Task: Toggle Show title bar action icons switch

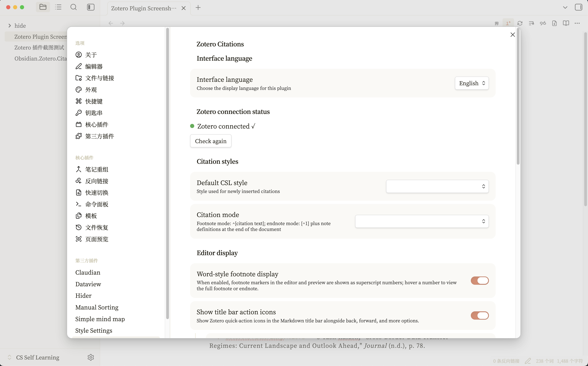Action: coord(480,315)
